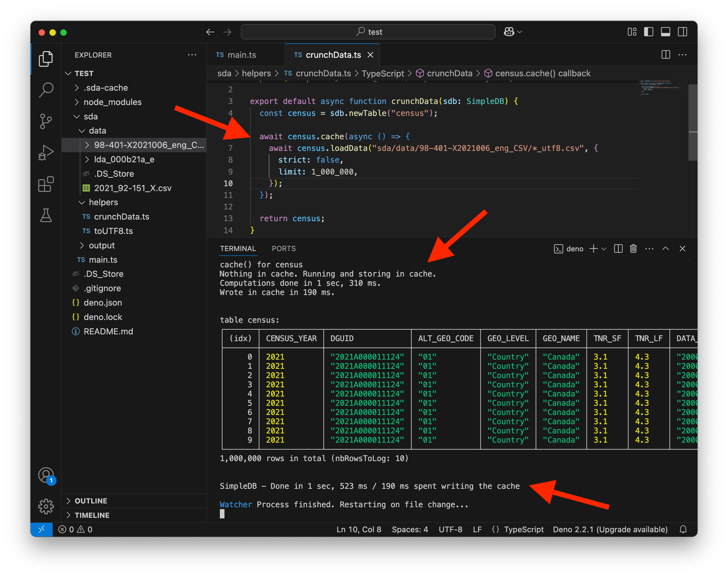
Task: Open toUTF8.ts in helpers
Action: [x=134, y=231]
